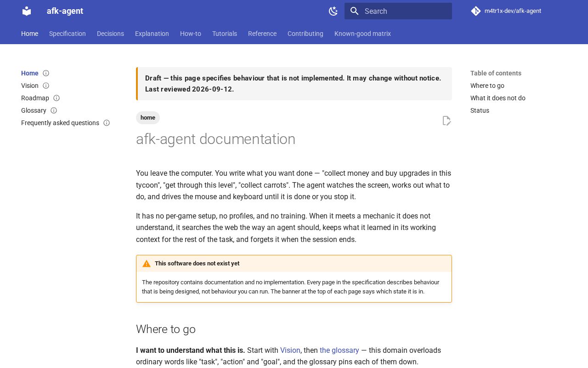Click the Draft banner text
Image resolution: width=588 pixels, height=368 pixels.
click(x=293, y=84)
